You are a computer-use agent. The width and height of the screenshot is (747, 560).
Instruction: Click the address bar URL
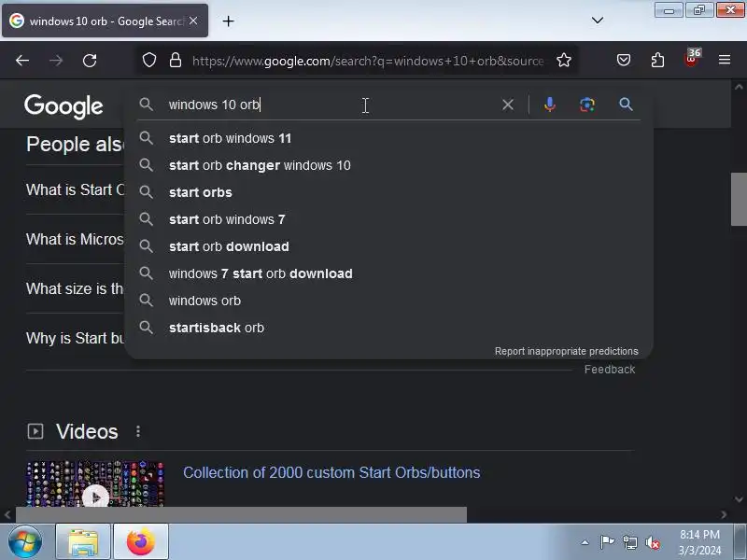[368, 61]
